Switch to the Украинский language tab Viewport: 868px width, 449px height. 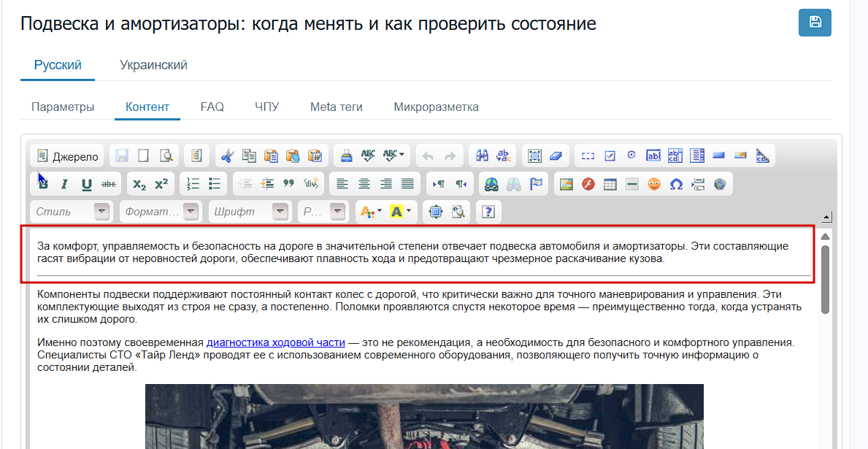click(153, 65)
